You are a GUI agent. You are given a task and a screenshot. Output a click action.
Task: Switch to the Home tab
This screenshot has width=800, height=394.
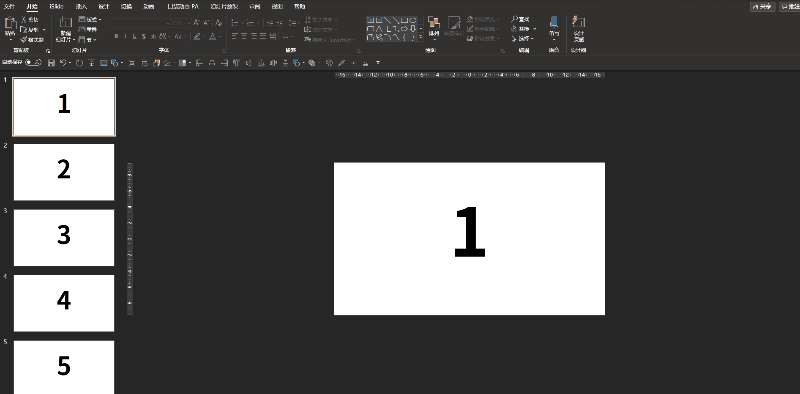coord(32,7)
